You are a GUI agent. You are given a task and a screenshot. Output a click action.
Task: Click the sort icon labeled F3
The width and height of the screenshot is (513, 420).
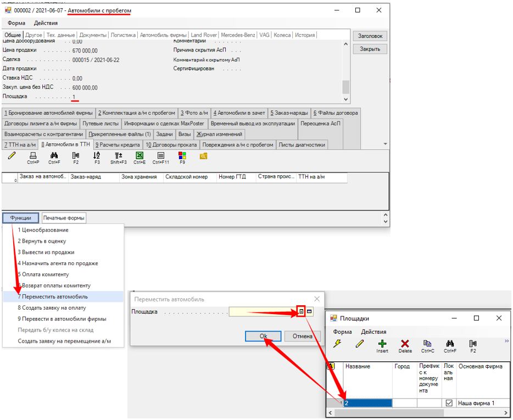(x=97, y=156)
